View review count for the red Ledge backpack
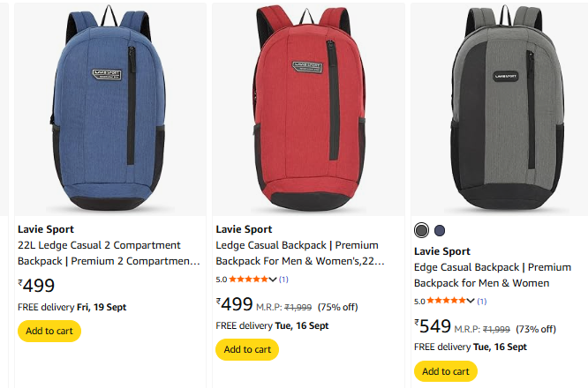This screenshot has width=588, height=388. tap(283, 280)
